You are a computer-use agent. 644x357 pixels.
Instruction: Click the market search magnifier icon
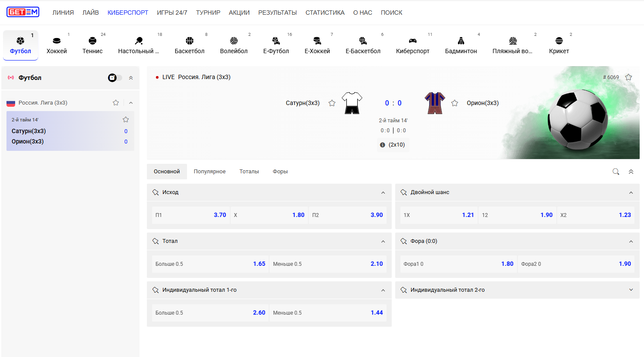[616, 172]
